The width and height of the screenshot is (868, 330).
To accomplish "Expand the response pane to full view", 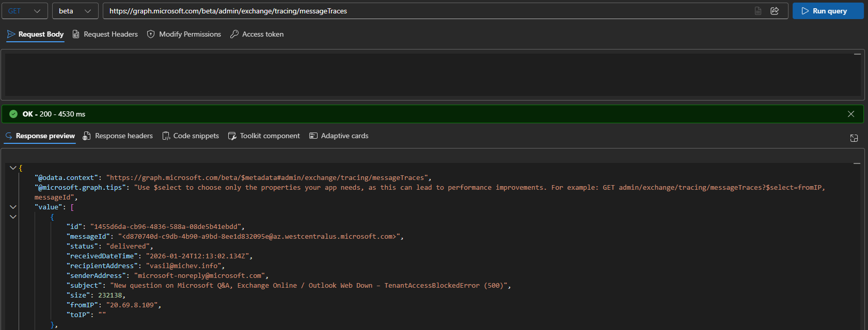I will (x=854, y=138).
